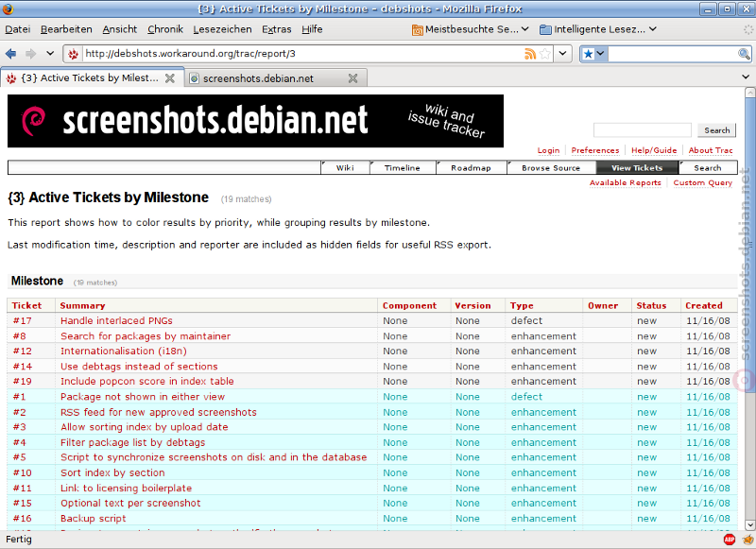Screen dimensions: 756x549
Task: Open the Datei menu
Action: pyautogui.click(x=18, y=29)
